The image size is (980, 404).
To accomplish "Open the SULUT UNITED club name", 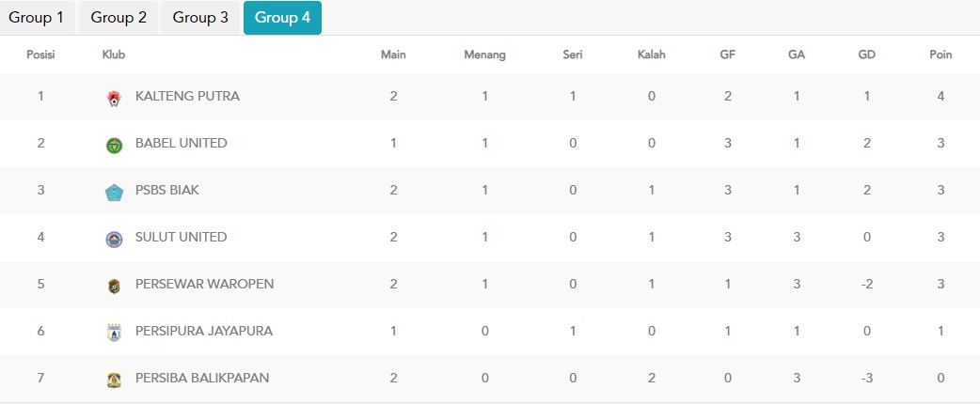I will 182,238.
